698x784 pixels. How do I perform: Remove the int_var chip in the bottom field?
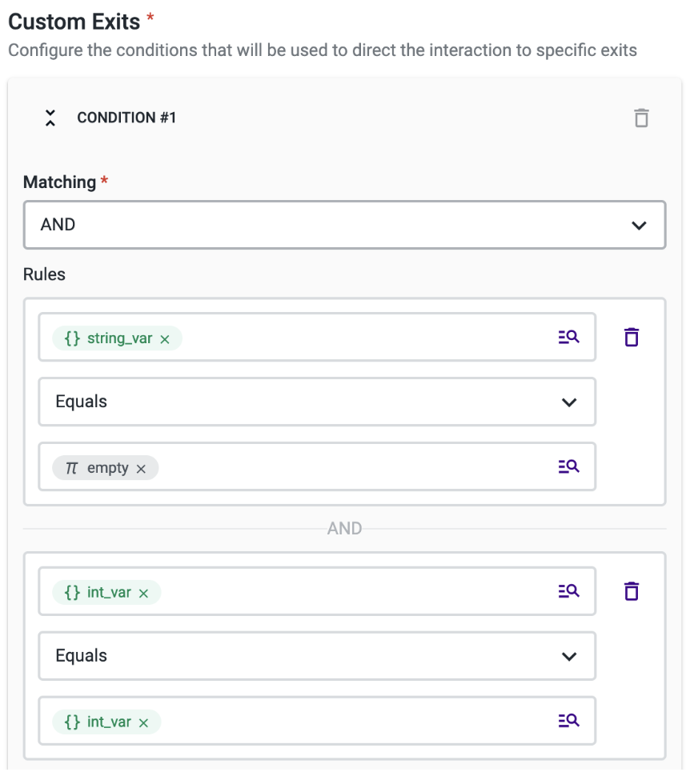(144, 722)
